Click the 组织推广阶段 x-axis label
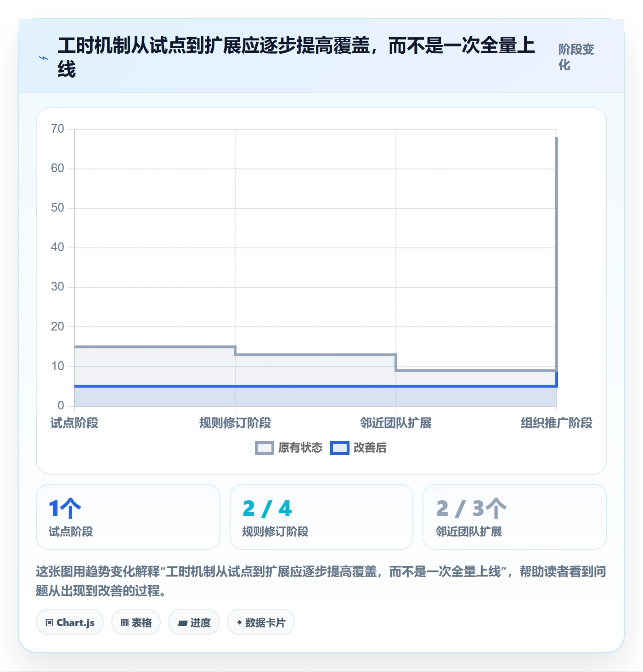This screenshot has height=672, width=643. [557, 423]
